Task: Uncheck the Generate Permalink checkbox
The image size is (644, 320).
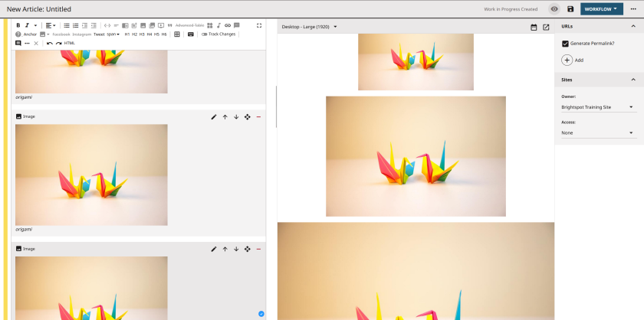Action: coord(566,44)
